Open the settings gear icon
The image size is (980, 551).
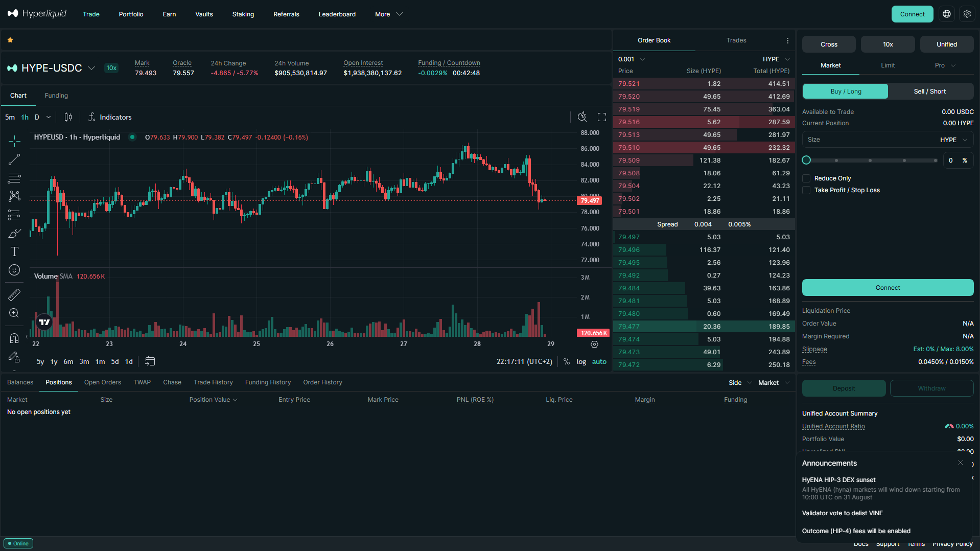click(967, 14)
